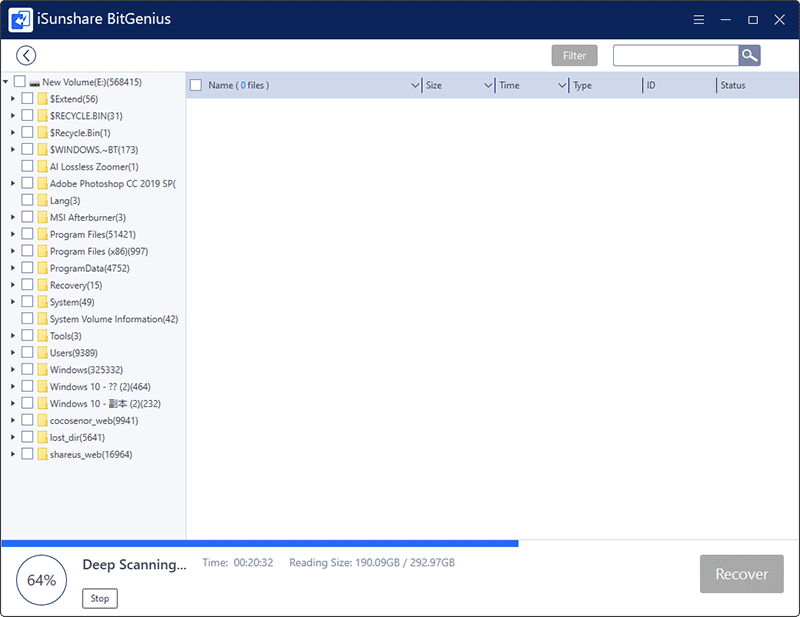Click the Tools folder icon
The width and height of the screenshot is (800, 617).
(x=42, y=335)
